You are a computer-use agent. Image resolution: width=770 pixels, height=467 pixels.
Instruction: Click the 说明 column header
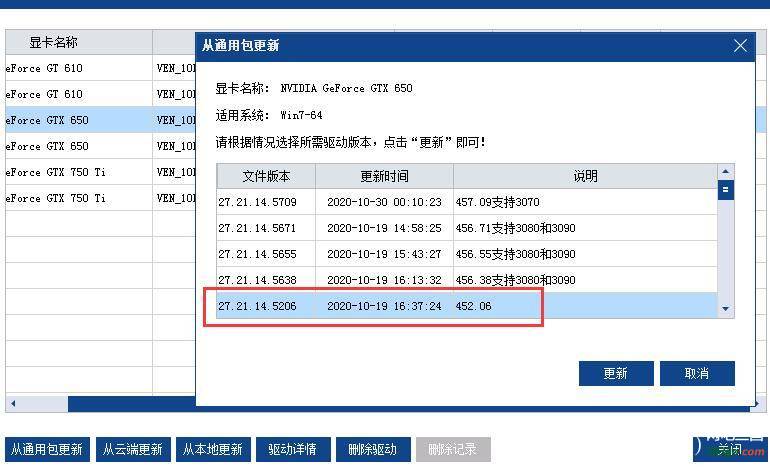[585, 176]
